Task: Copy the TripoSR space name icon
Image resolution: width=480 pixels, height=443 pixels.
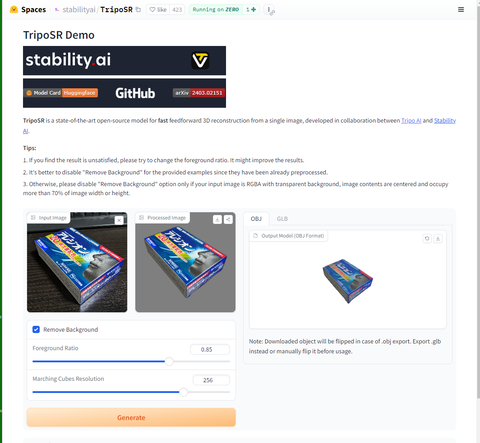Action: [138, 10]
